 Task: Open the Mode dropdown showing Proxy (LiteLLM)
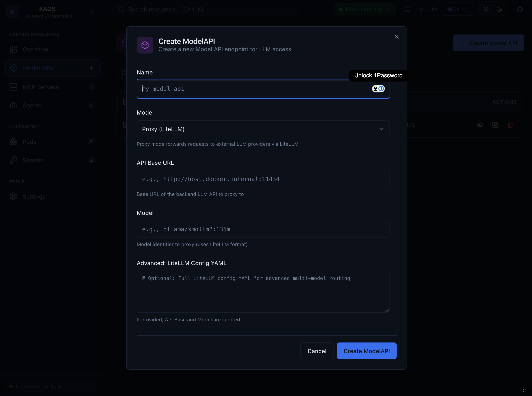263,129
